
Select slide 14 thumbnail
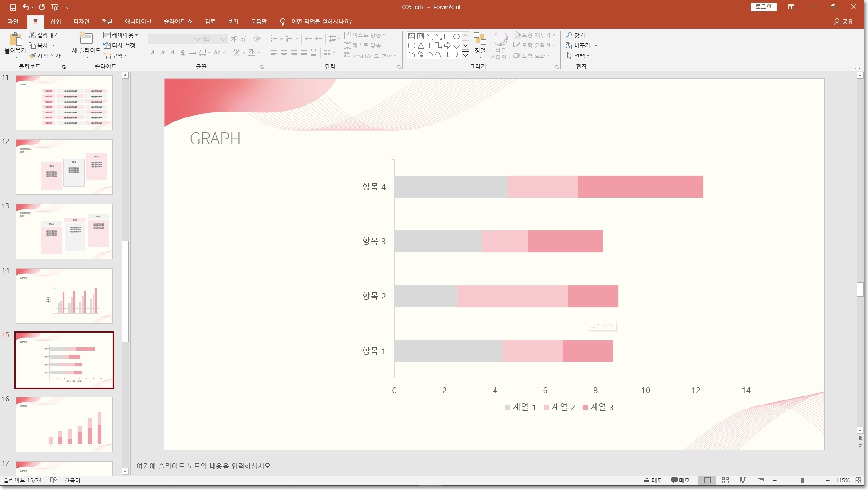(64, 296)
